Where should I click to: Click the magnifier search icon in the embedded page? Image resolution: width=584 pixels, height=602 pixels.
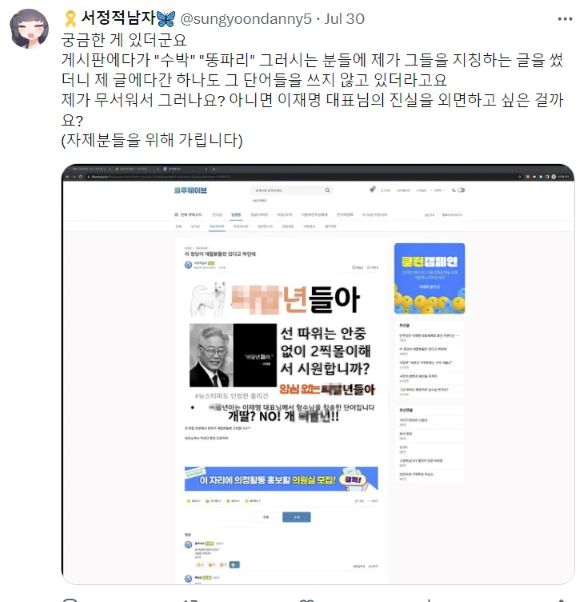(x=327, y=190)
